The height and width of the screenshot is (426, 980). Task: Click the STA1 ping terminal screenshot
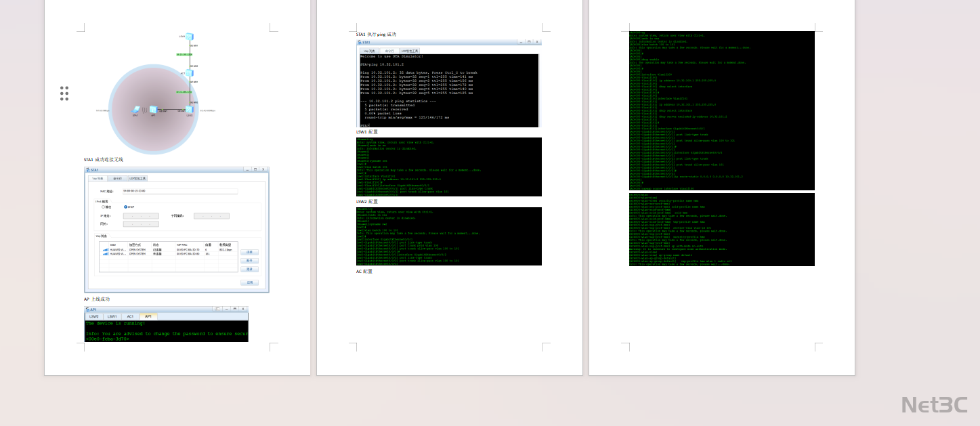click(x=449, y=90)
